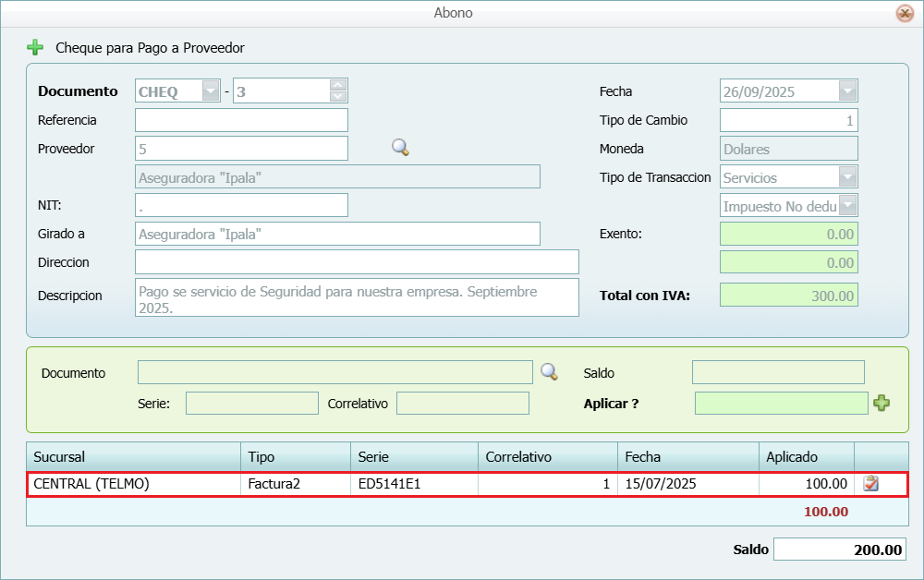This screenshot has height=580, width=924.
Task: Focus the Aplicar amount field
Action: click(x=781, y=404)
